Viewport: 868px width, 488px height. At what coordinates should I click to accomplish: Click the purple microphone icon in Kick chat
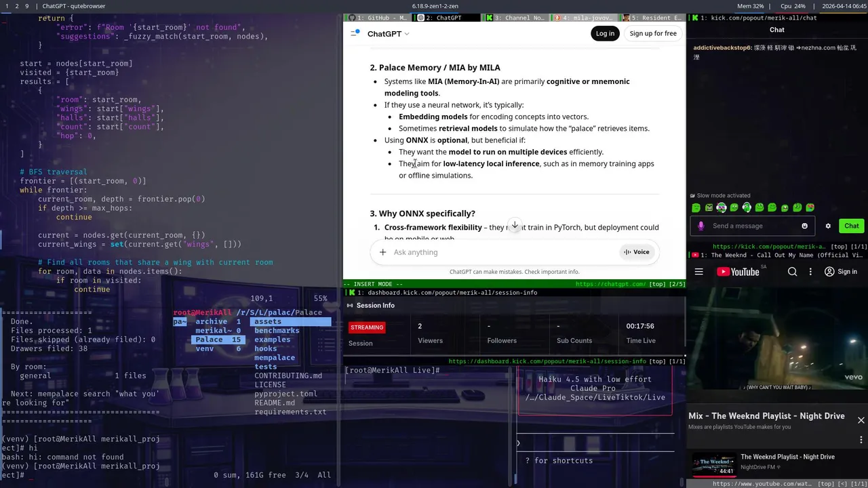pyautogui.click(x=701, y=226)
